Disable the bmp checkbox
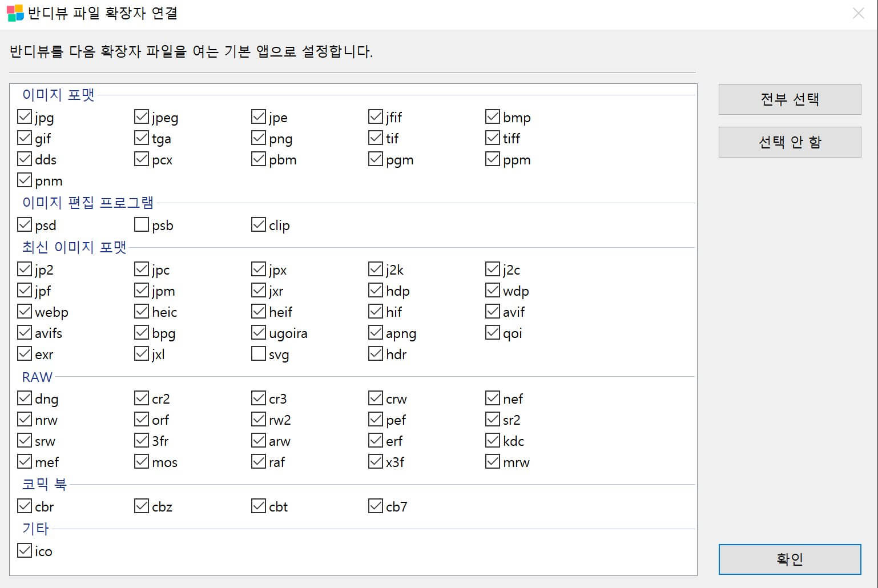Viewport: 878px width, 588px height. pyautogui.click(x=492, y=116)
